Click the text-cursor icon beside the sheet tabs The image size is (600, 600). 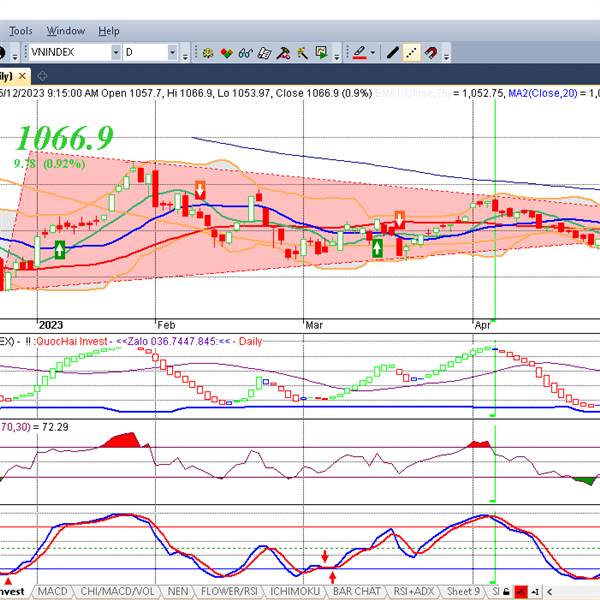click(535, 592)
